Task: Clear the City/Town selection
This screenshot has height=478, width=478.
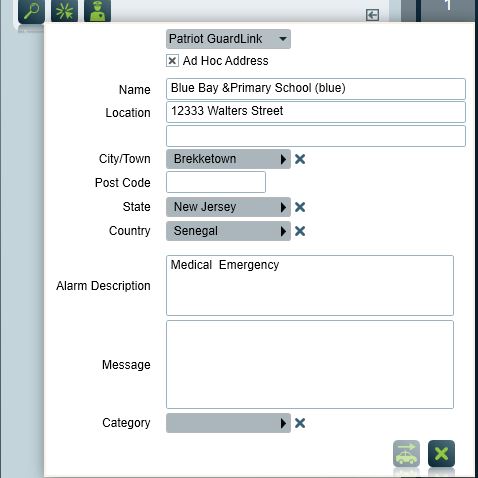Action: (x=300, y=159)
